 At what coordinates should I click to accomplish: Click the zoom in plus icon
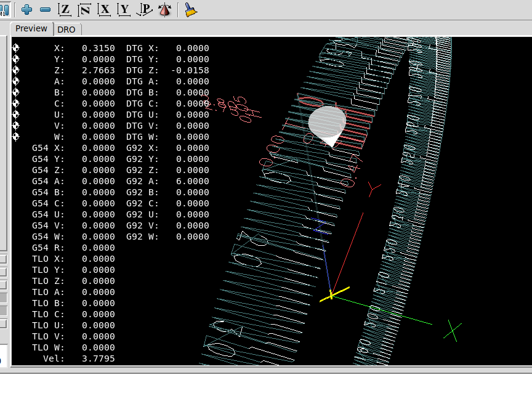[x=26, y=9]
